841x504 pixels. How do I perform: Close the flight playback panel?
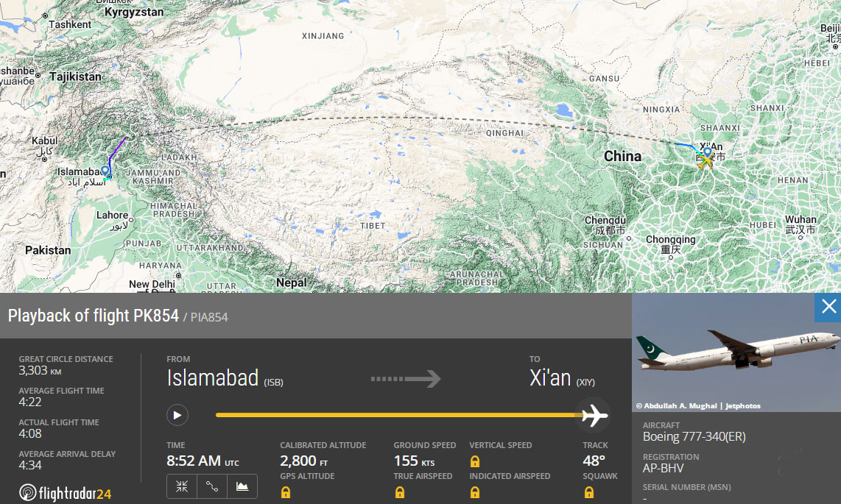[x=828, y=307]
